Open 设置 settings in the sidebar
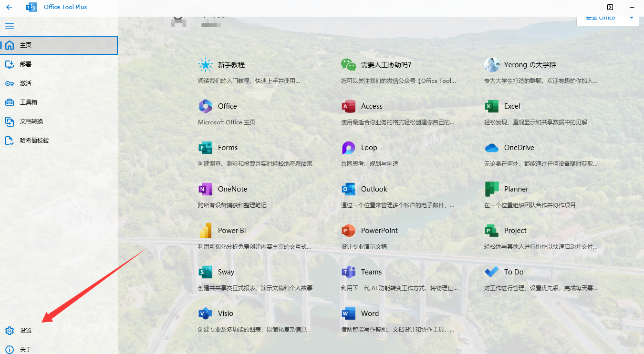The height and width of the screenshot is (354, 644). pos(59,331)
